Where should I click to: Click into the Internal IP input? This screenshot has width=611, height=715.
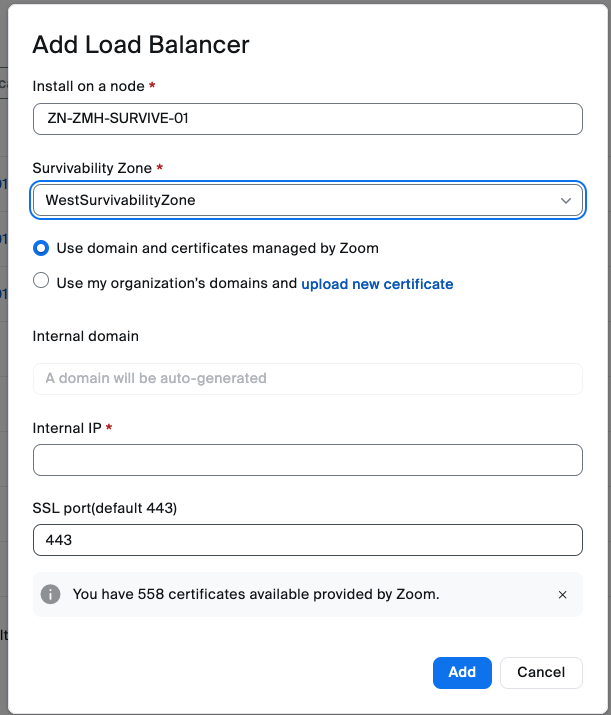coord(307,460)
